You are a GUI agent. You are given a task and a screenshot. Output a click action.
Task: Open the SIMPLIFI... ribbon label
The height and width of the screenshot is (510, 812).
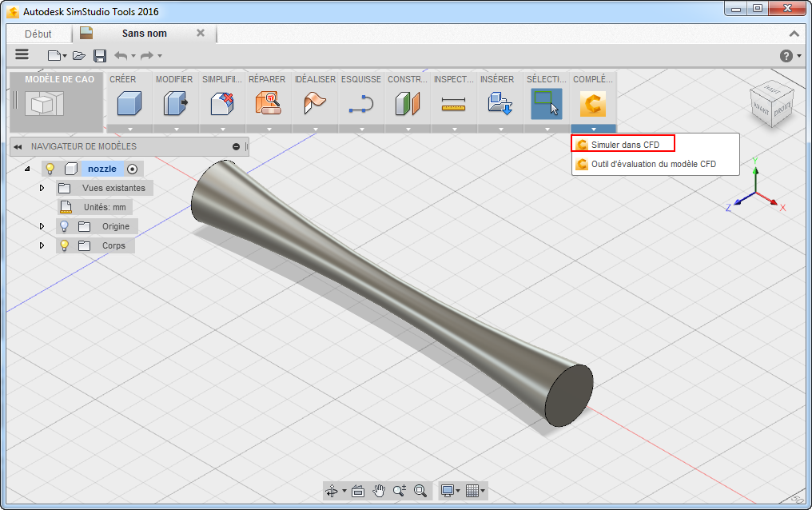(x=222, y=79)
